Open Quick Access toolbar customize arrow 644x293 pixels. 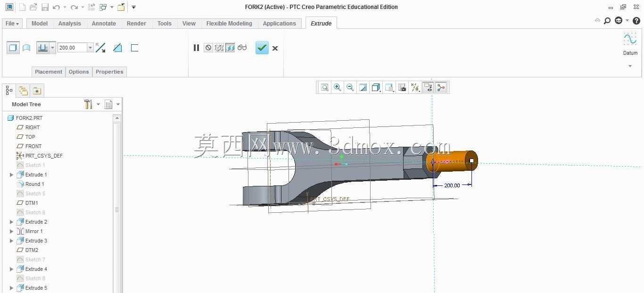click(x=134, y=7)
